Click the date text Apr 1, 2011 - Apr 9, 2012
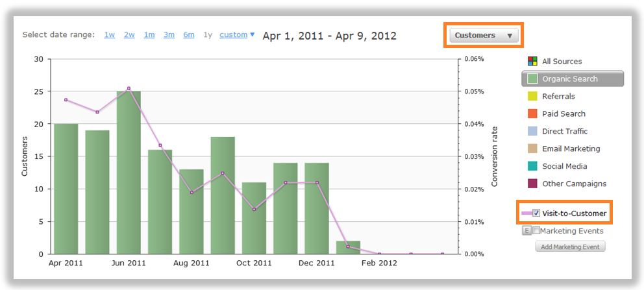644x290 pixels. click(x=329, y=36)
